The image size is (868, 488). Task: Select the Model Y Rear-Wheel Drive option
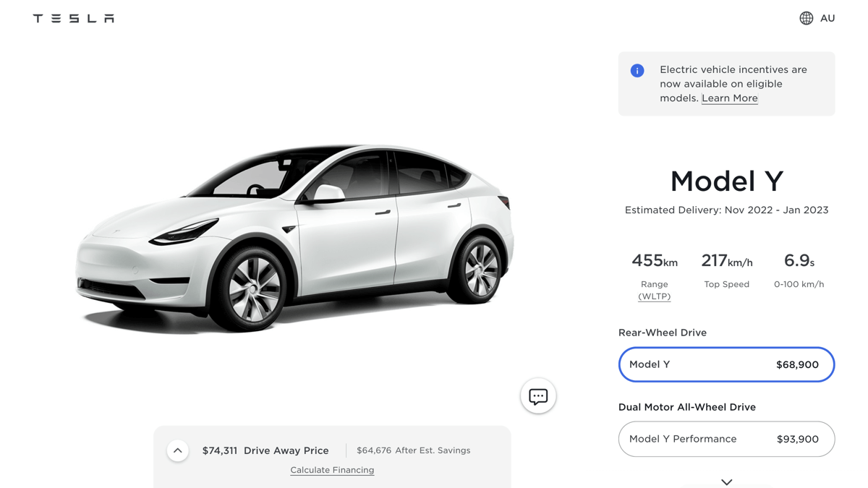point(726,364)
